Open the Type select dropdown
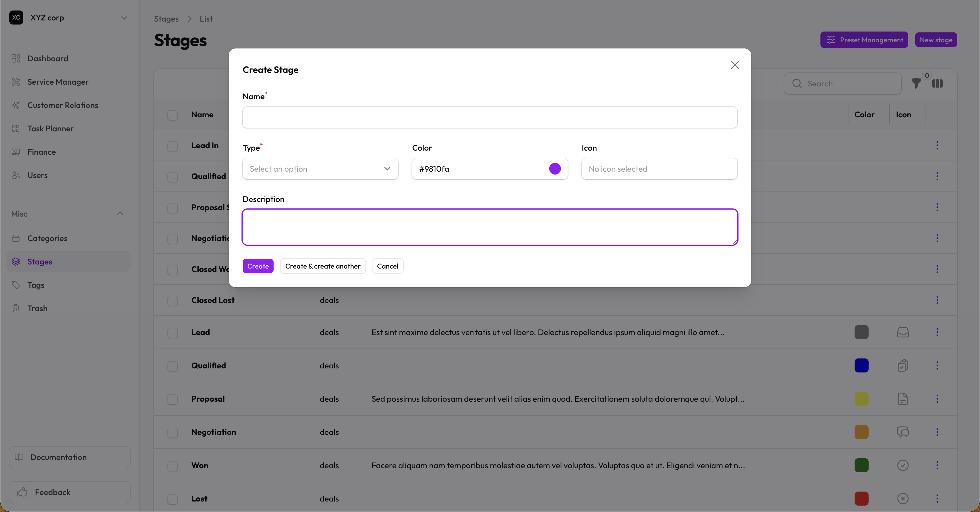The width and height of the screenshot is (980, 512). point(320,169)
